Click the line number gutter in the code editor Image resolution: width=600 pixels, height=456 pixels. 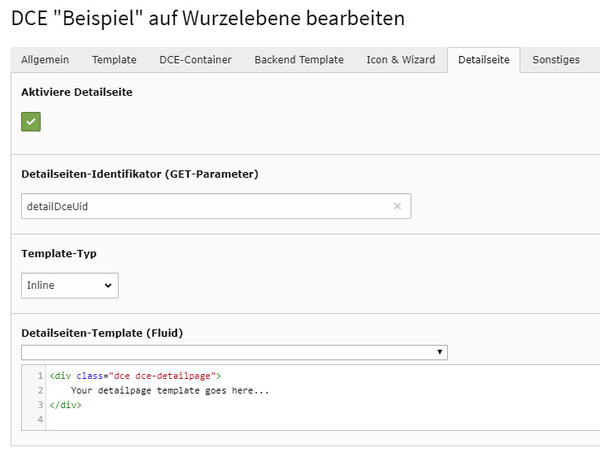click(x=34, y=397)
